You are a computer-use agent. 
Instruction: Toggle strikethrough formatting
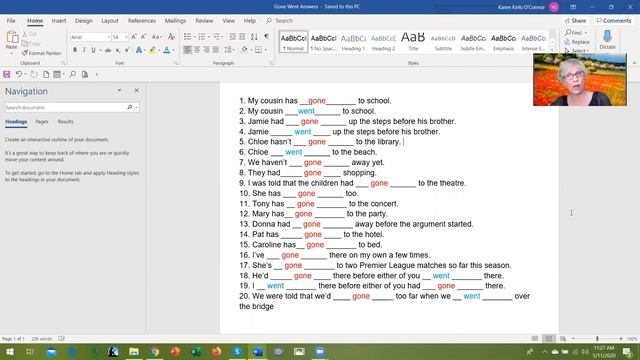108,50
